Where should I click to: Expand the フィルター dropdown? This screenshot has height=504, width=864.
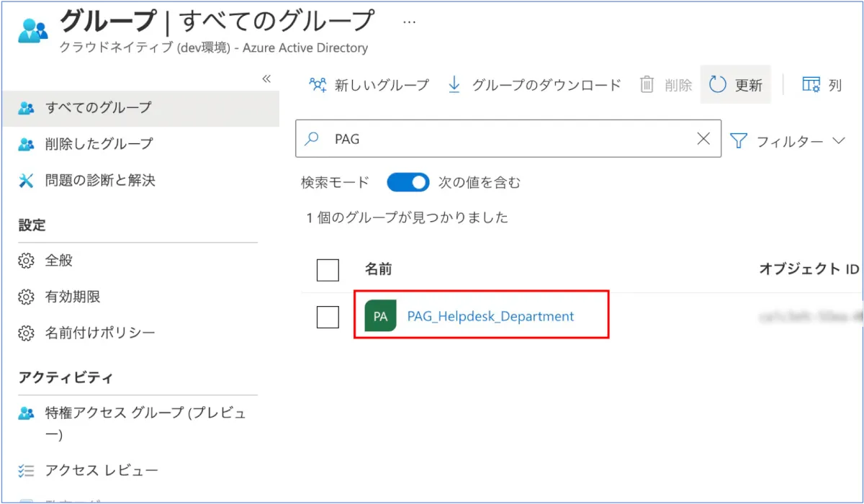[x=788, y=141]
